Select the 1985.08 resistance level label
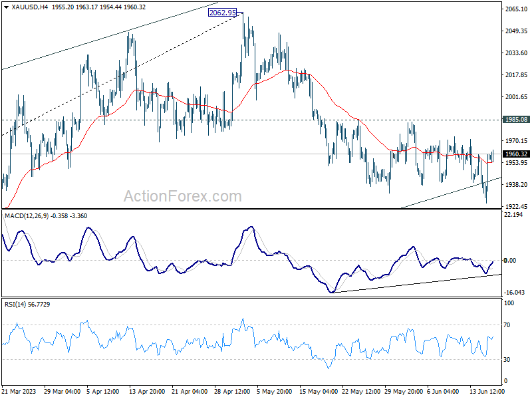 coord(517,120)
